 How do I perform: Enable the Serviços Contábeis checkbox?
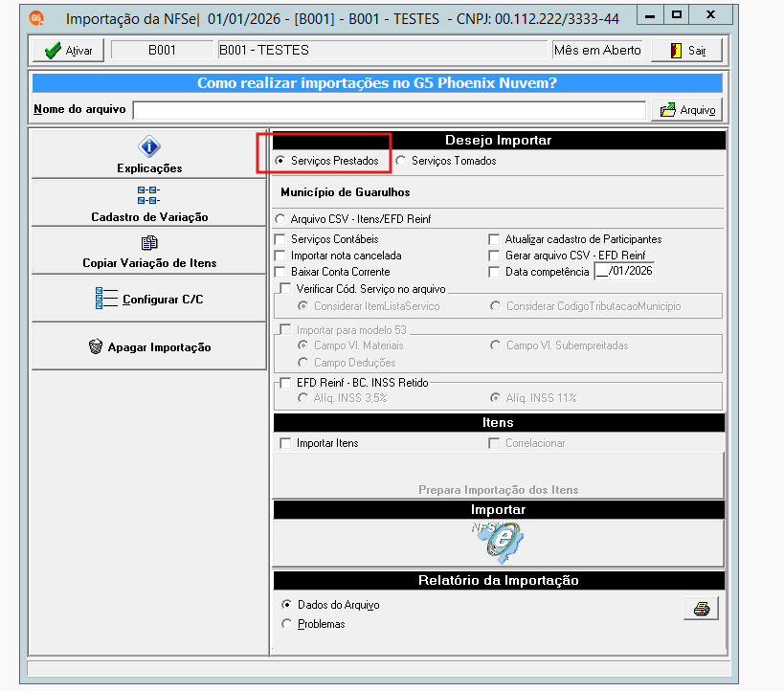[x=280, y=239]
